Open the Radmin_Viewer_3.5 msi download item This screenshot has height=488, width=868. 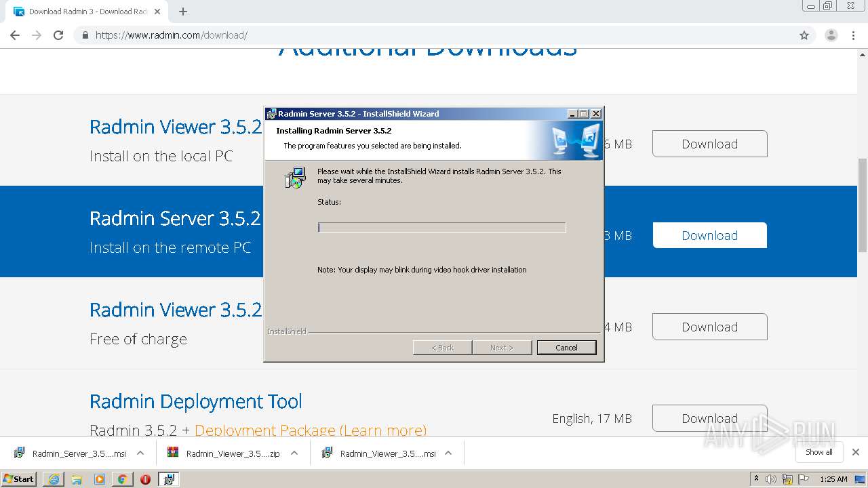tap(378, 453)
